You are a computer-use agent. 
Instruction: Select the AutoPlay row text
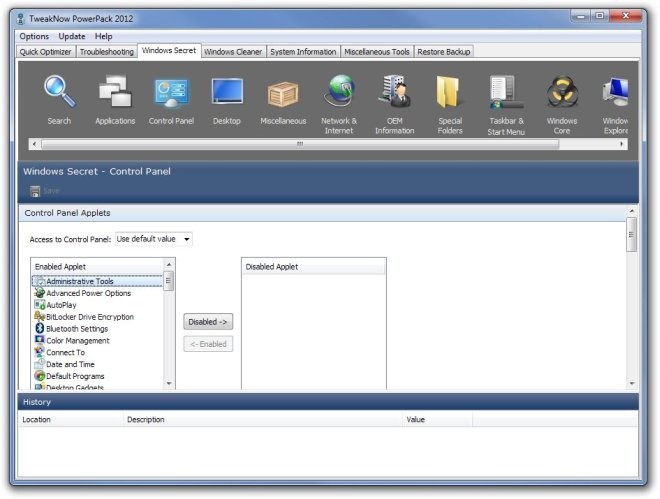[x=61, y=305]
